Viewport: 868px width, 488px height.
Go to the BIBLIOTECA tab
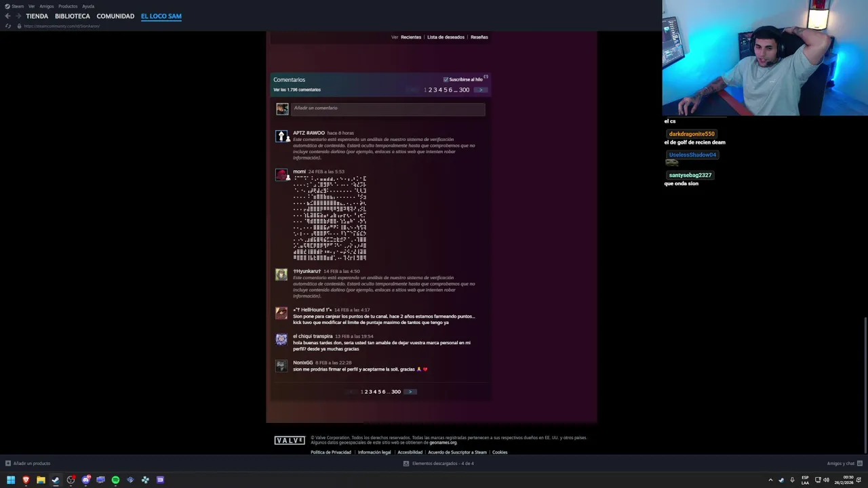[73, 16]
